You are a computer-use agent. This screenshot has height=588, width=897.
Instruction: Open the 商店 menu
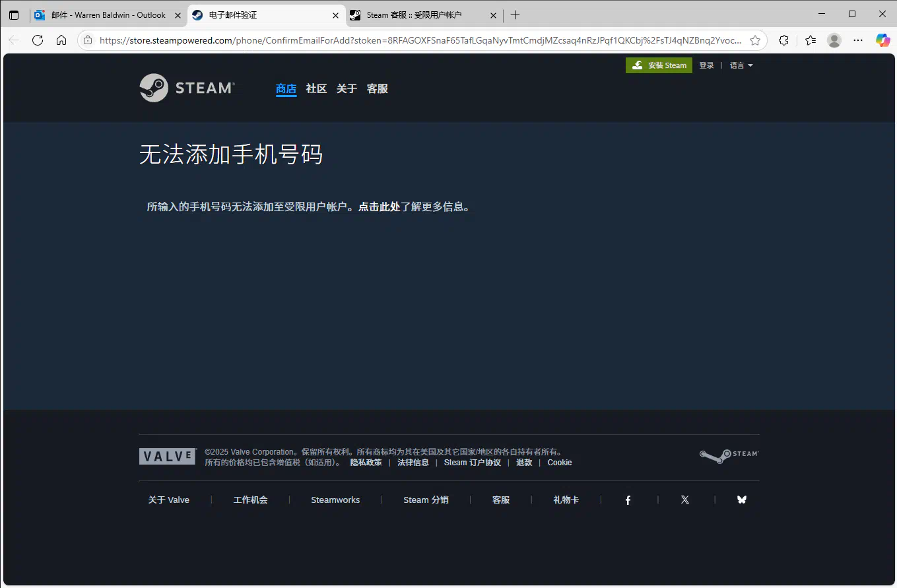286,88
